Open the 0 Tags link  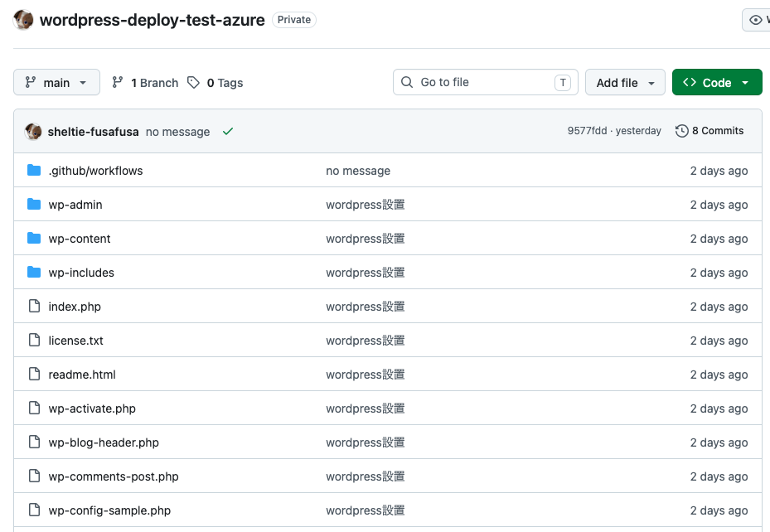(225, 82)
